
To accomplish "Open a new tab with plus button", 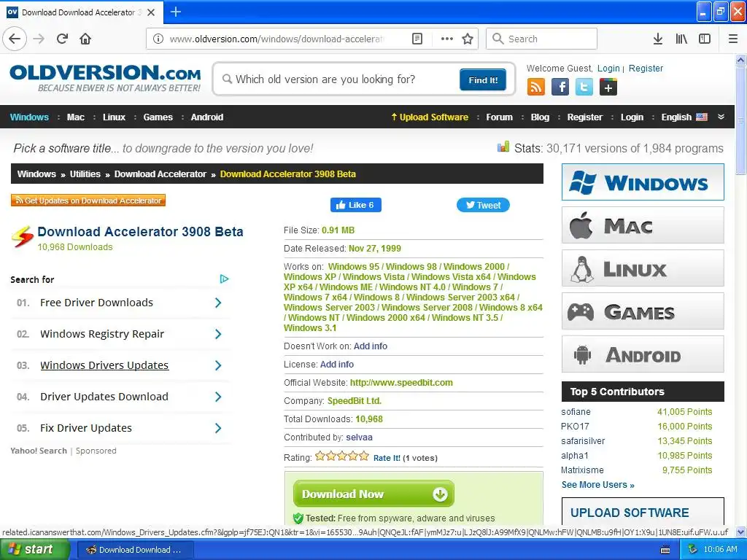I will click(x=175, y=12).
